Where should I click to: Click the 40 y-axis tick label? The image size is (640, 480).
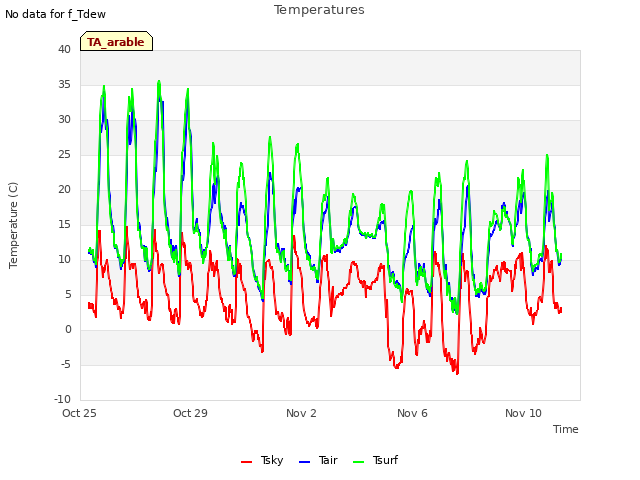pyautogui.click(x=64, y=49)
